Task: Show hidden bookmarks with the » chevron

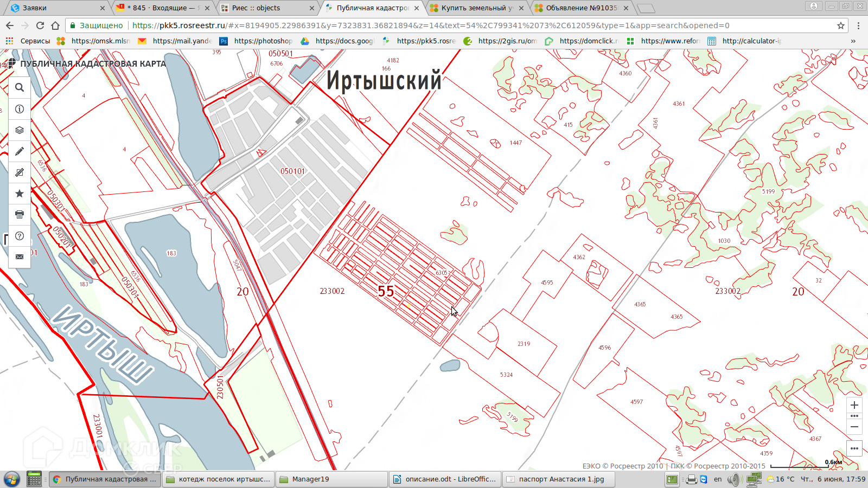Action: click(x=853, y=41)
